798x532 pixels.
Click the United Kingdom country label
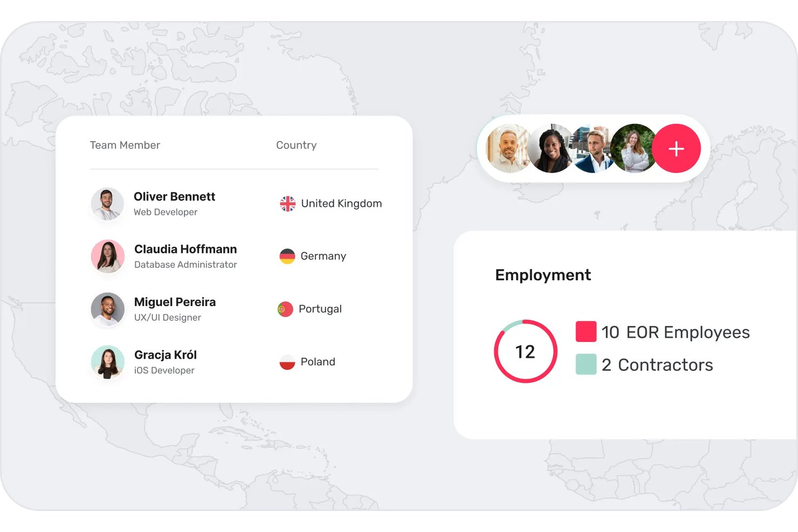(341, 204)
